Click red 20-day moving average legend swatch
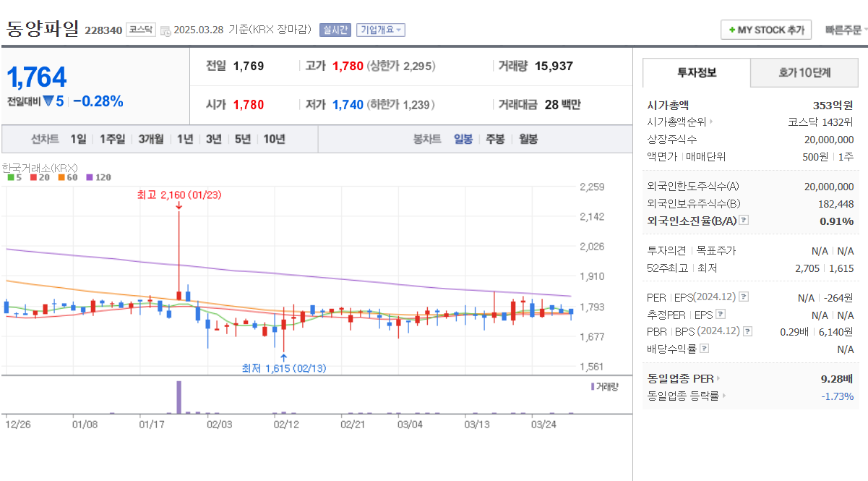This screenshot has width=868, height=481. tap(33, 176)
